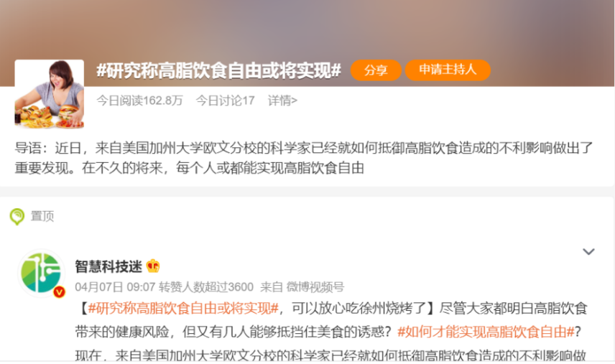The height and width of the screenshot is (364, 615).
Task: Click the 今日讨论17 discussion count
Action: click(x=225, y=101)
